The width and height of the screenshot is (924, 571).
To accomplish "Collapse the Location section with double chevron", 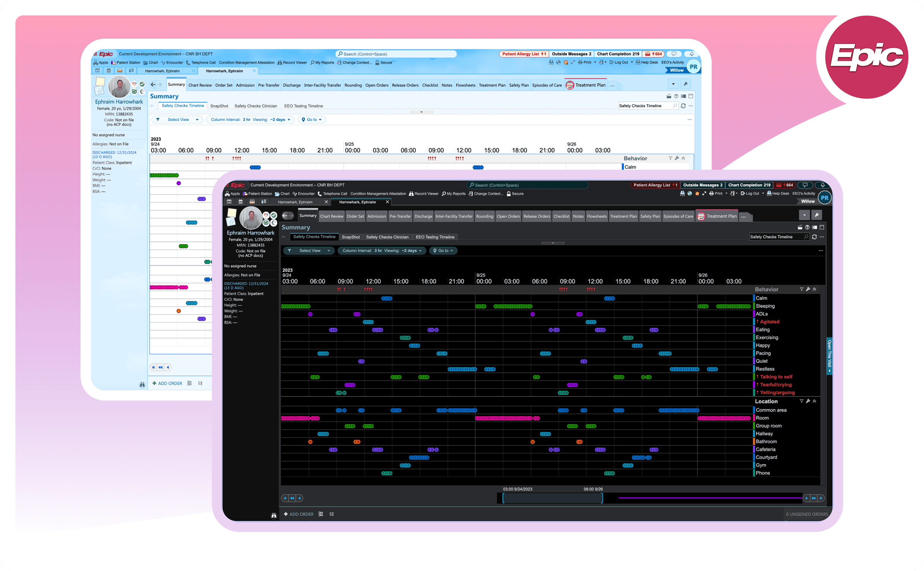I will pyautogui.click(x=814, y=401).
